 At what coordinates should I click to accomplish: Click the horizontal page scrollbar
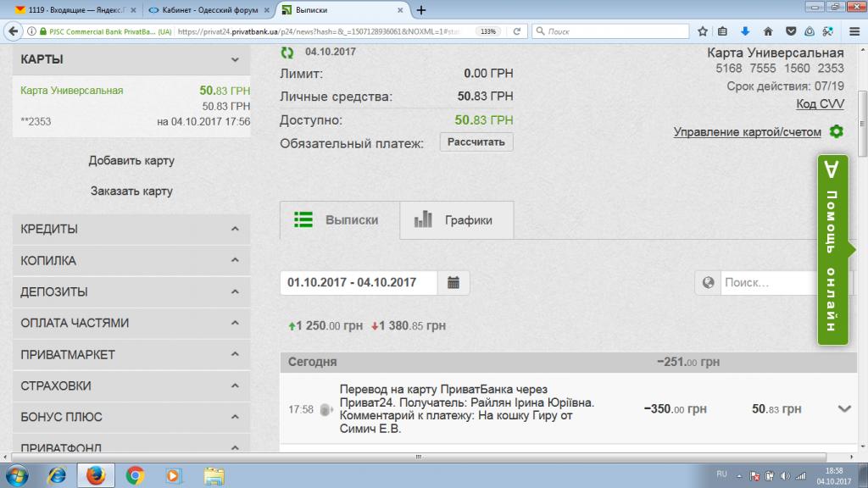click(x=419, y=457)
